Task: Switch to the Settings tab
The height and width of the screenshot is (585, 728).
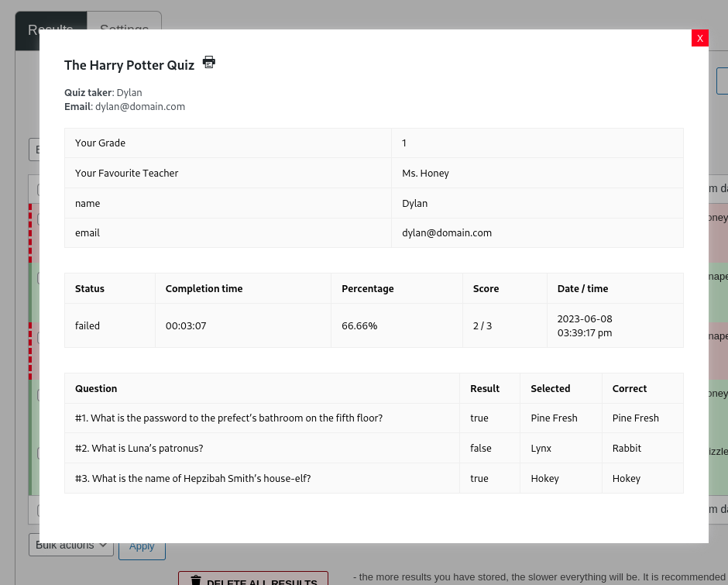Action: click(x=124, y=21)
